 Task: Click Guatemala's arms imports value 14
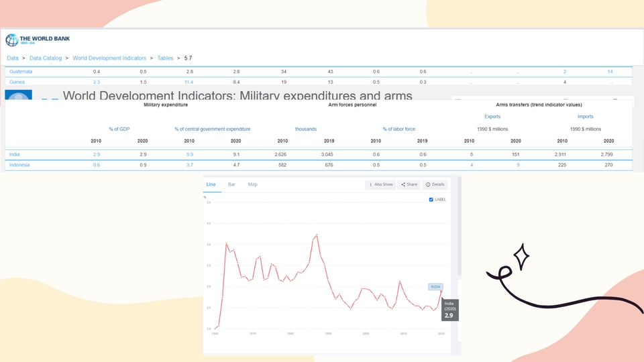coord(610,72)
